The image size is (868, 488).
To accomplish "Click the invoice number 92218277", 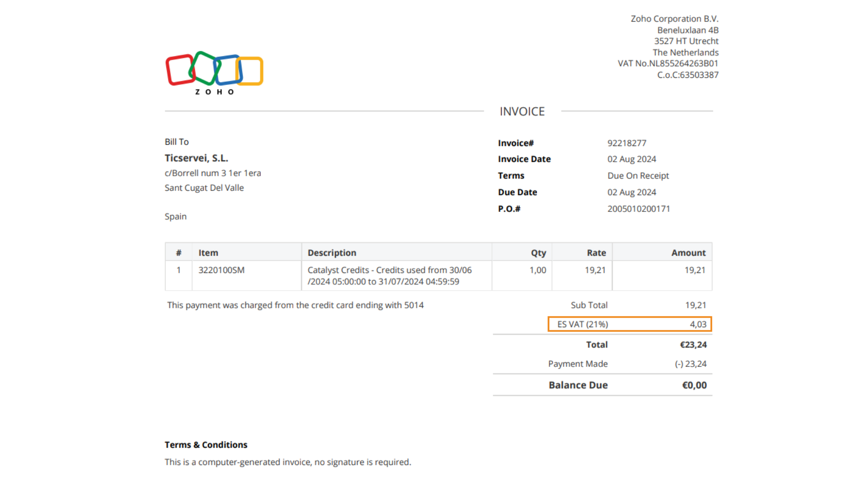I will point(627,143).
